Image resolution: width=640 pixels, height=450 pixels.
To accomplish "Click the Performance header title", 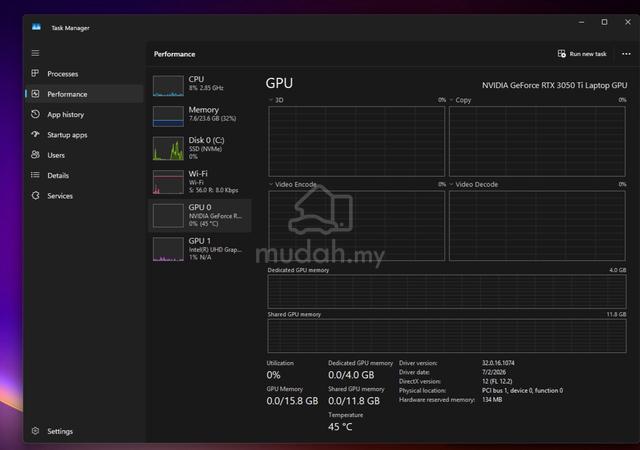I will point(174,54).
